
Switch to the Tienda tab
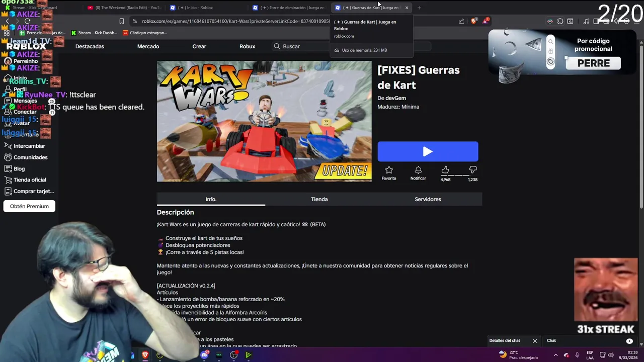pyautogui.click(x=319, y=199)
